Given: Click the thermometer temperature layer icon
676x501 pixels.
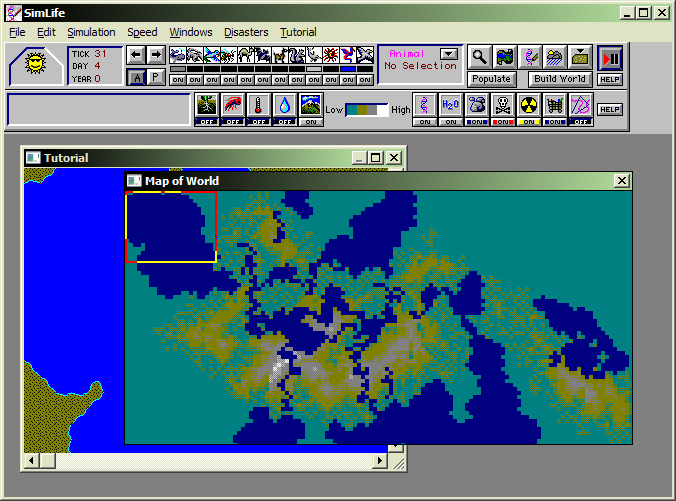Looking at the screenshot, I should pyautogui.click(x=258, y=105).
